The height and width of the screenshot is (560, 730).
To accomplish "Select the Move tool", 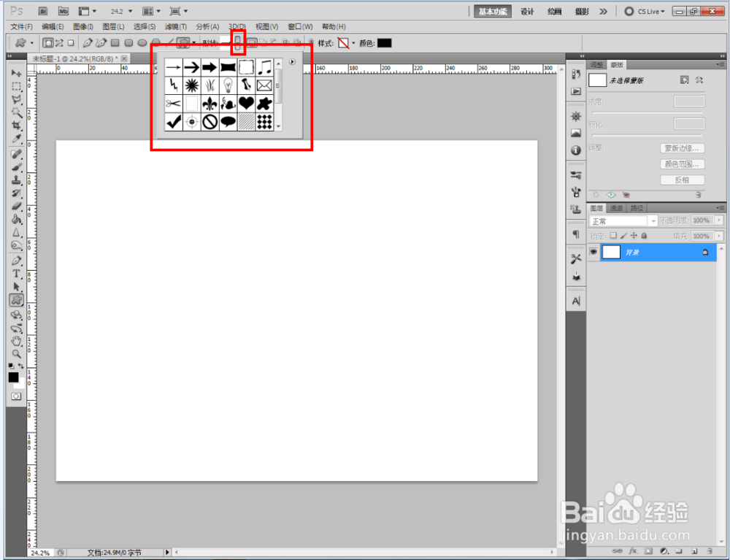I will click(x=16, y=73).
